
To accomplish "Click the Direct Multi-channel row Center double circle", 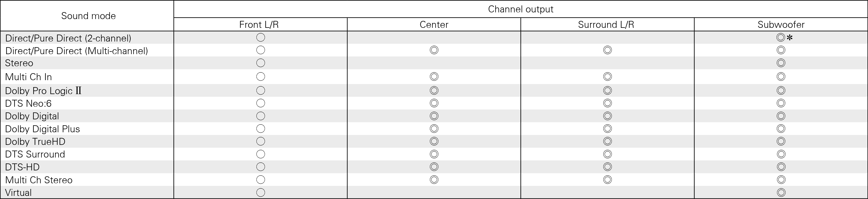I will [x=434, y=50].
